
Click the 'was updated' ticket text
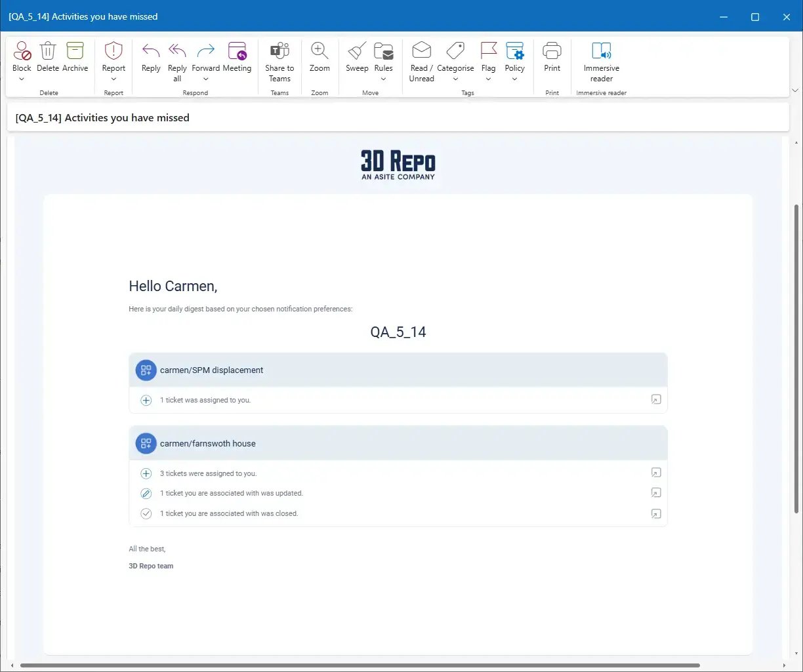pyautogui.click(x=232, y=493)
